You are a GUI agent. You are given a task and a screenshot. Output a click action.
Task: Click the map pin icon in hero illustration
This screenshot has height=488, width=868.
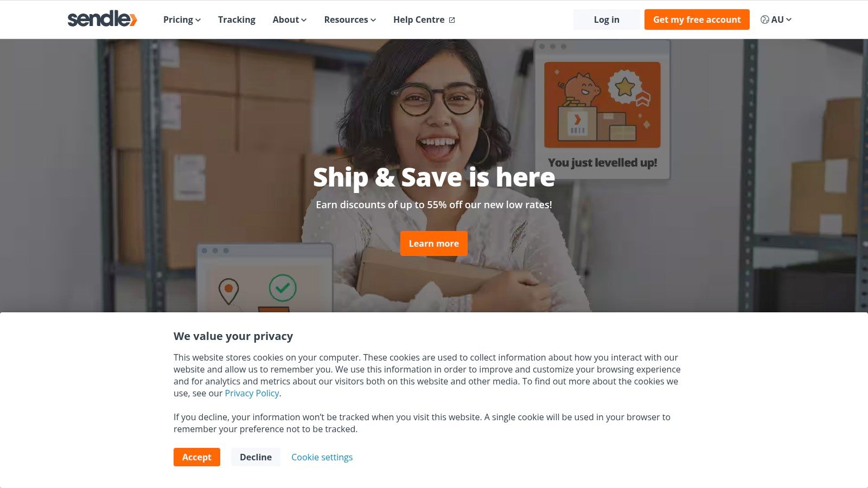coord(228,291)
